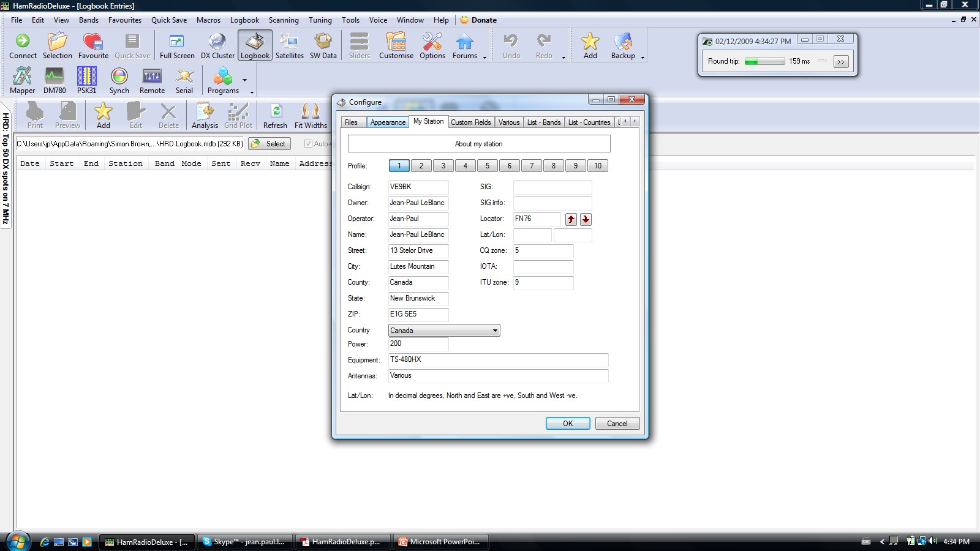The image size is (980, 551).
Task: Click the Backup toolbar icon
Action: [623, 46]
